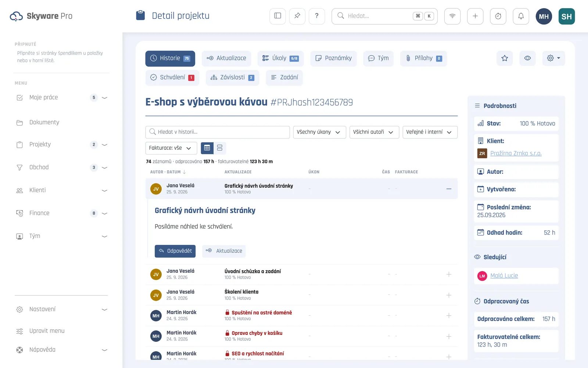Click the Skyware Pro cloud logo
588x368 pixels.
point(16,16)
